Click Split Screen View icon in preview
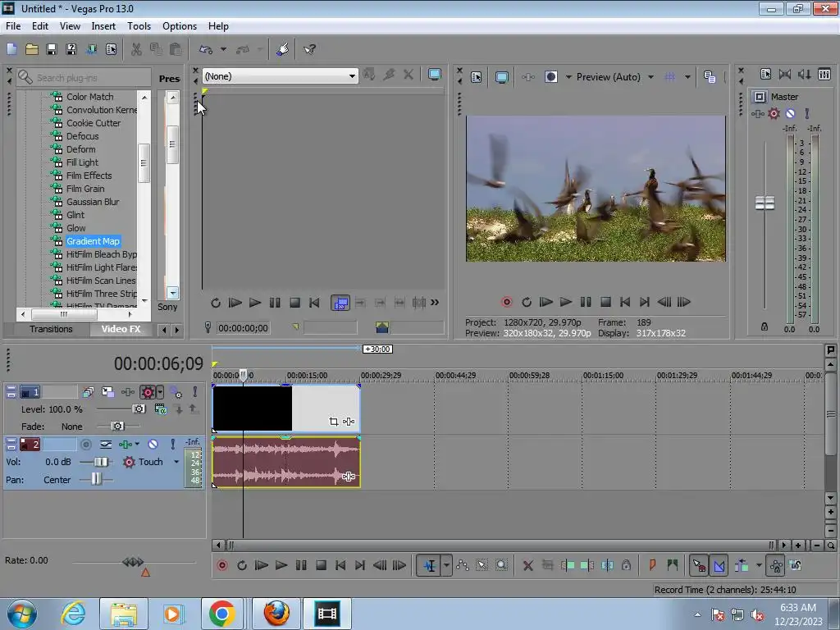The image size is (840, 630). click(550, 77)
